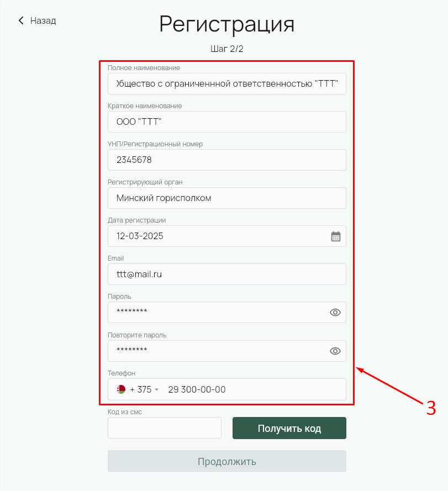Open the calendar date picker icon

pos(335,236)
